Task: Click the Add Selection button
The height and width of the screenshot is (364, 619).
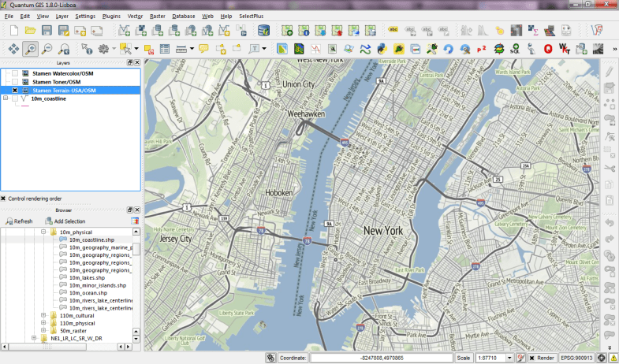Action: tap(65, 221)
